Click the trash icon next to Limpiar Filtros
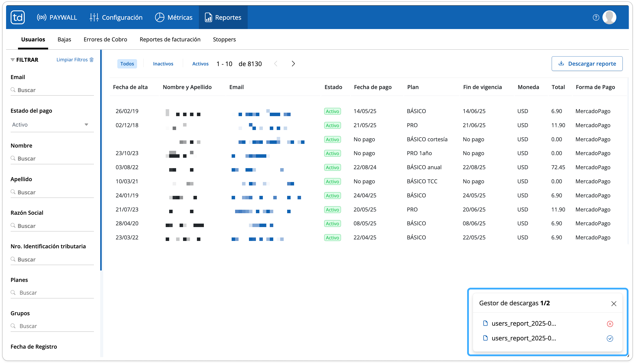Screen dimensions: 635x364 pyautogui.click(x=92, y=60)
